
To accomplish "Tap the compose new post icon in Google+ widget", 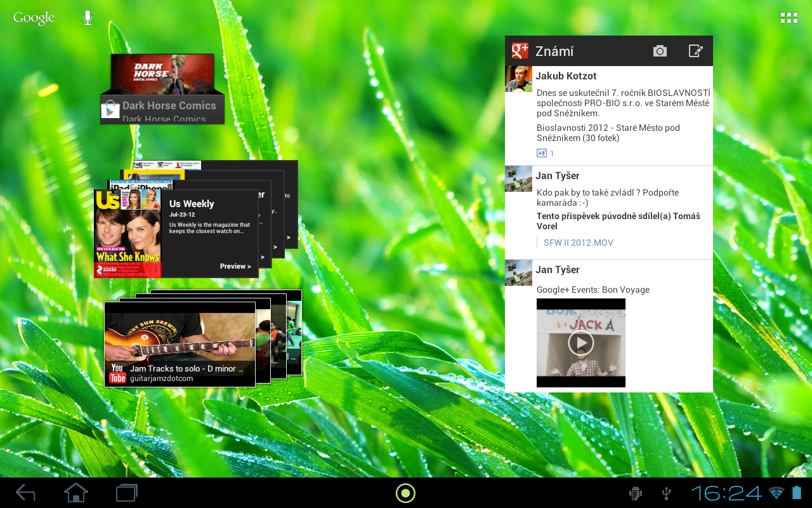I will pos(696,50).
